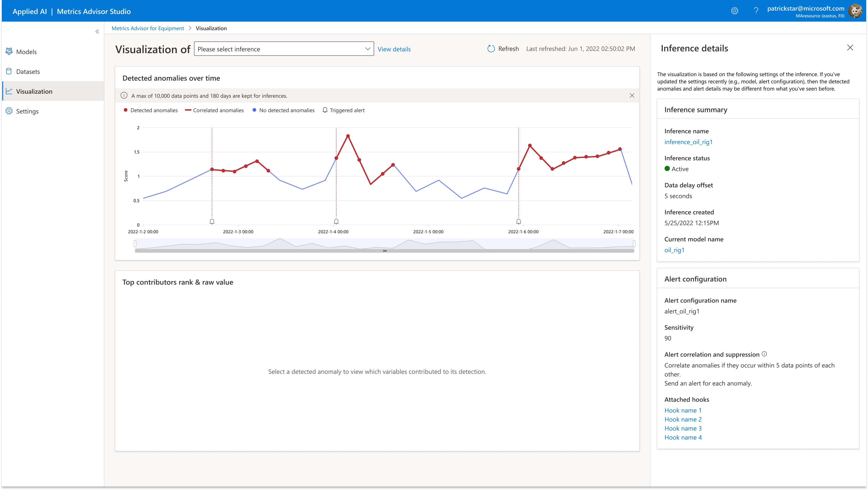The height and width of the screenshot is (490, 868).
Task: Click the View details link
Action: (x=394, y=49)
